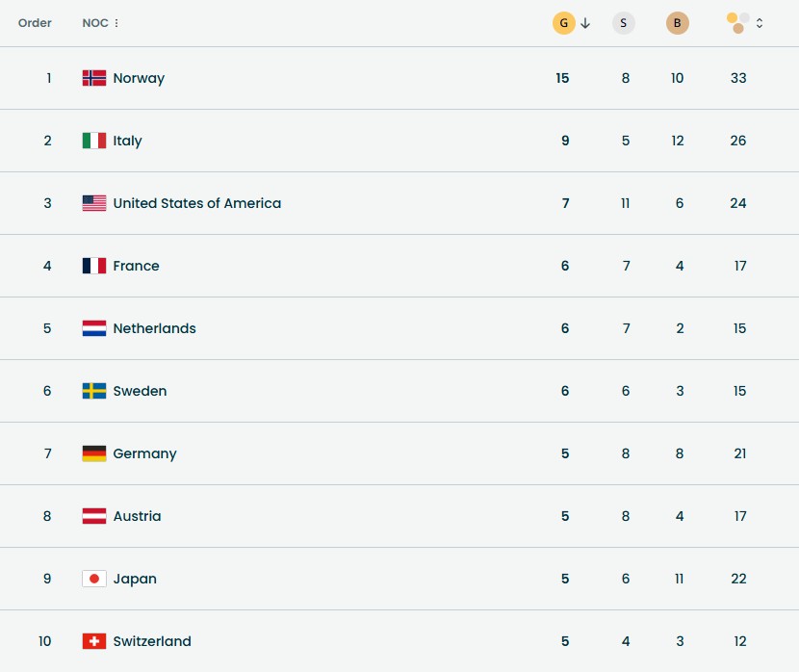Click the Austria flag icon

coord(93,516)
